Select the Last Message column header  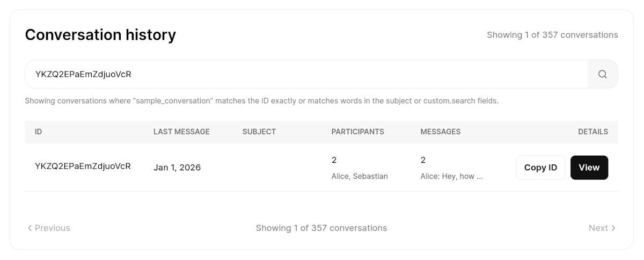[181, 132]
